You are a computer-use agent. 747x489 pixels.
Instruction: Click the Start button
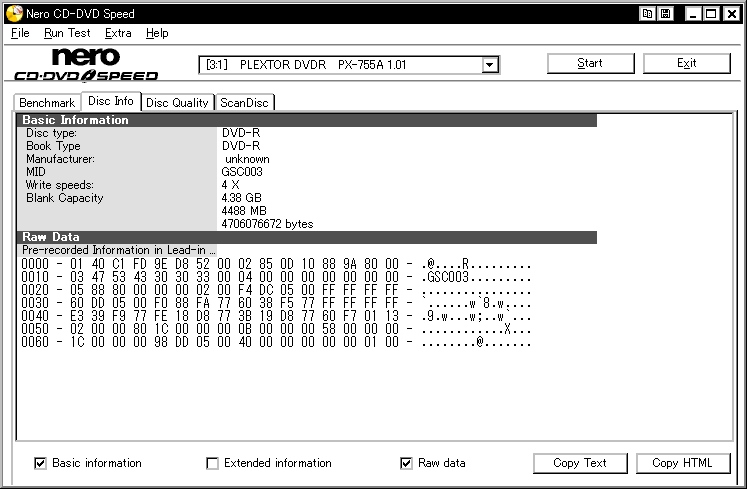point(590,63)
